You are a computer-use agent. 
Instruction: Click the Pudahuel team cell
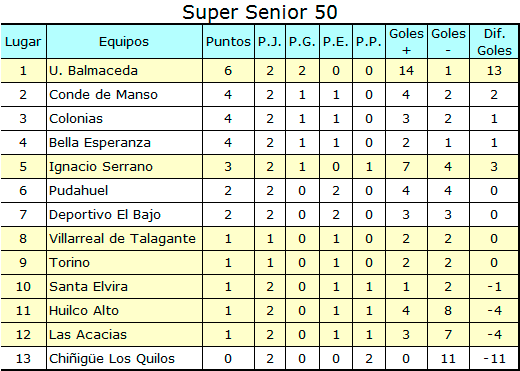124,191
